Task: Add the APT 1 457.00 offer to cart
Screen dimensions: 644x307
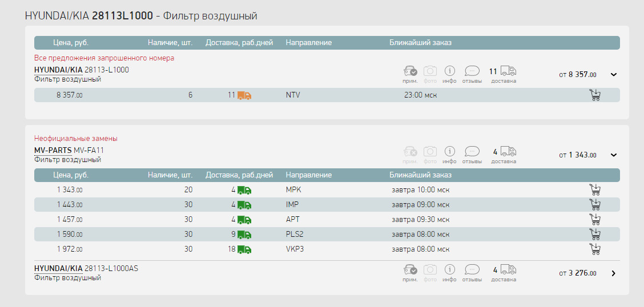Action: coord(595,220)
